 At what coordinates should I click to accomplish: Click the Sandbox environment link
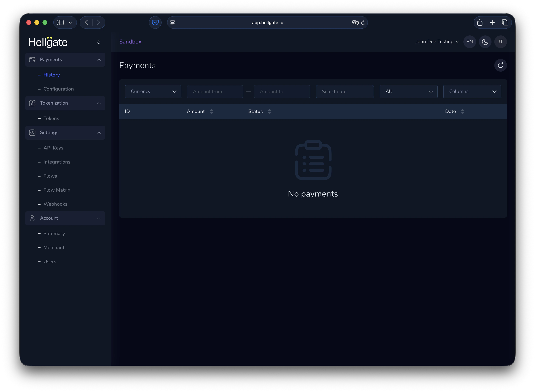(x=130, y=42)
